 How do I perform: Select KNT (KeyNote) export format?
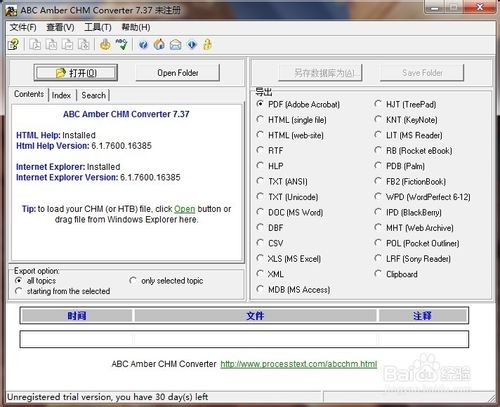click(406, 120)
